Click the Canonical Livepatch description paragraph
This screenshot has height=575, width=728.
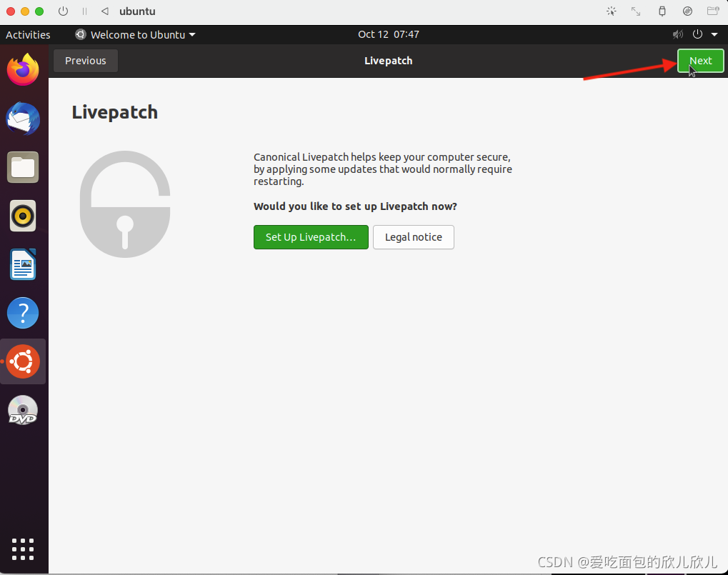[382, 169]
